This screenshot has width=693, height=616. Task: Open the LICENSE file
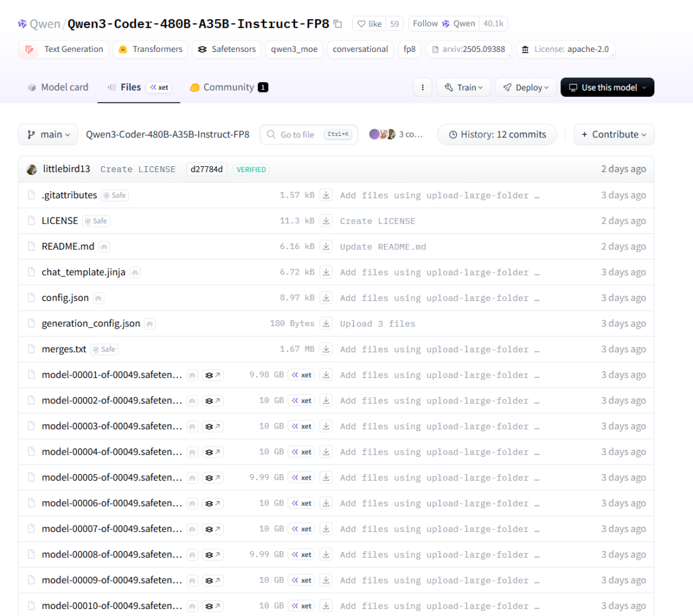60,221
